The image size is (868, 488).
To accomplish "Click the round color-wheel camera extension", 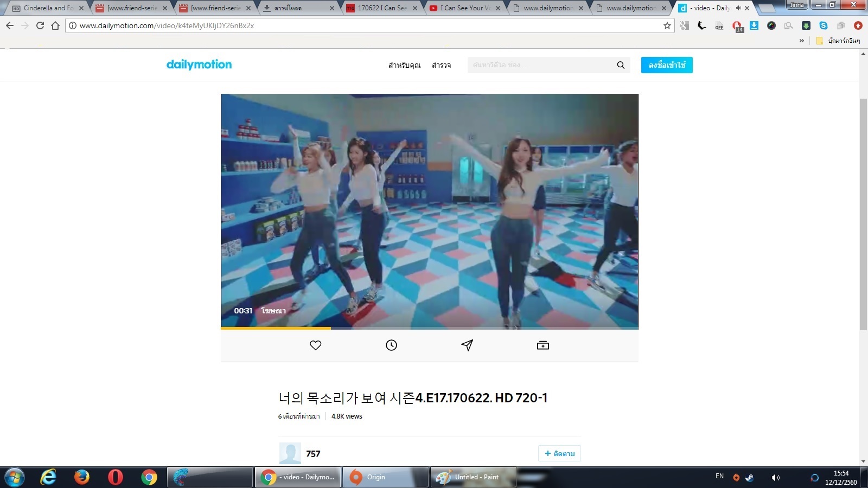I will (x=771, y=25).
